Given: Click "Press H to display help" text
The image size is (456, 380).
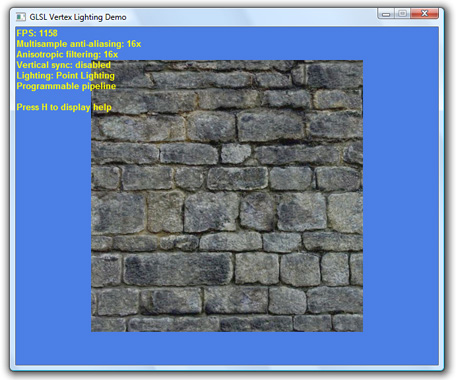Looking at the screenshot, I should tap(64, 107).
